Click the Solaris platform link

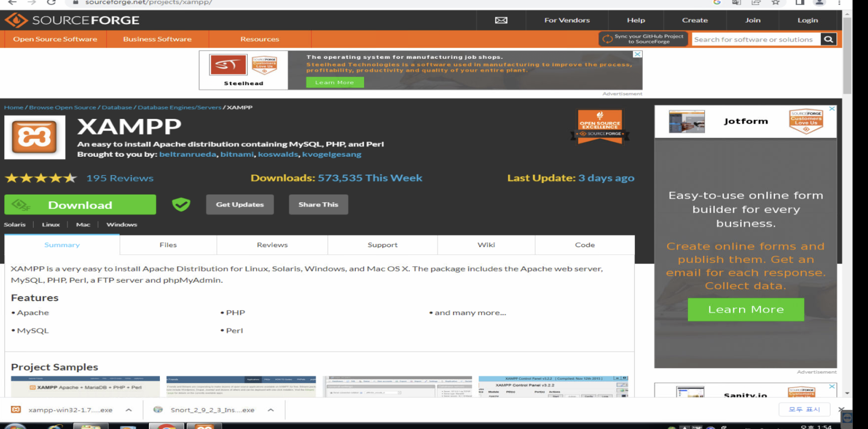click(x=15, y=224)
